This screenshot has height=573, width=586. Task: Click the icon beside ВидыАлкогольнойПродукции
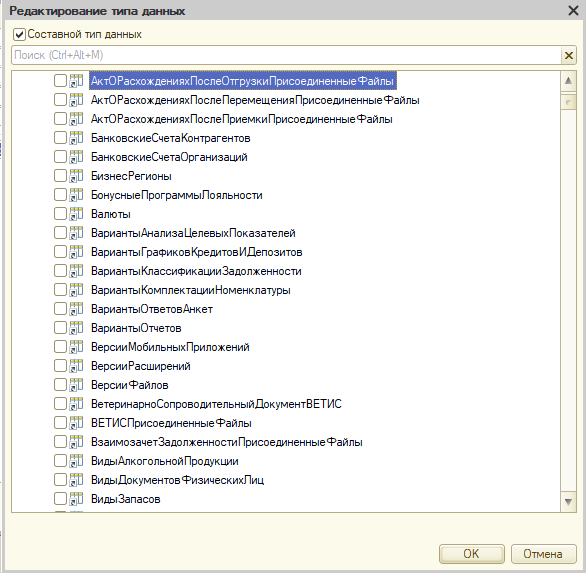click(76, 460)
